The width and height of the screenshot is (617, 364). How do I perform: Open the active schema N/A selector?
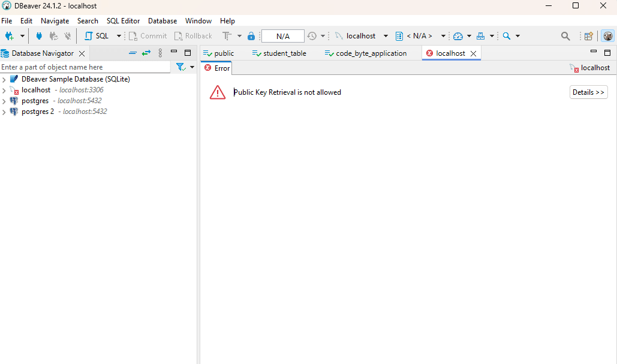[420, 36]
